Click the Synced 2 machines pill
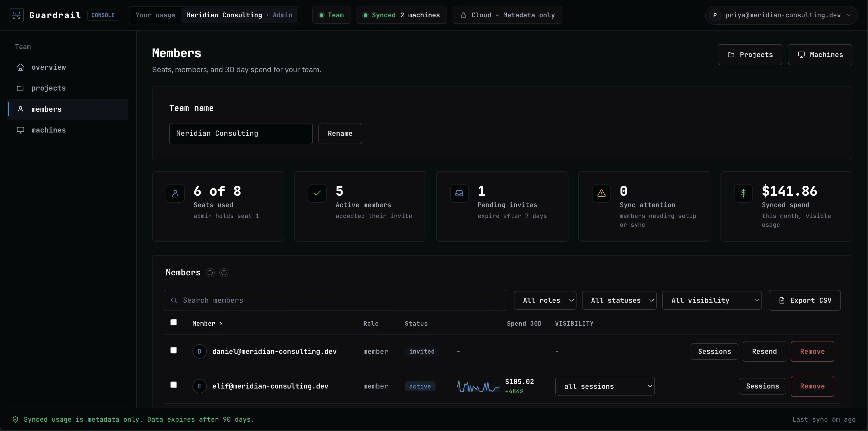Viewport: 868px width, 431px height. 402,15
